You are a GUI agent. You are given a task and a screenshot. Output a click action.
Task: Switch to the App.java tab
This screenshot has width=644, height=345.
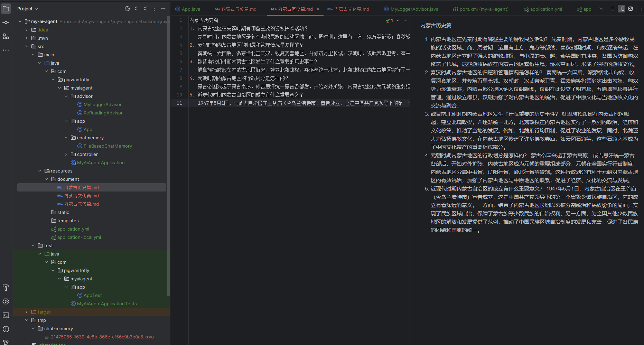click(191, 9)
